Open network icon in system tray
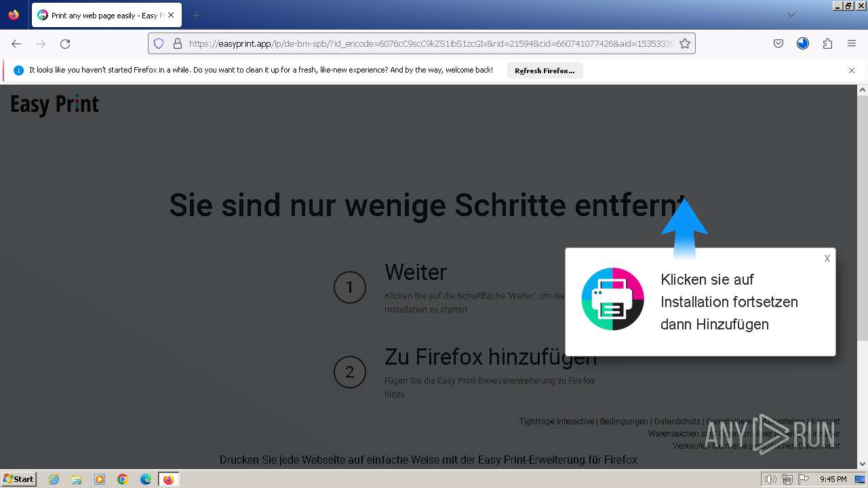 (x=787, y=479)
